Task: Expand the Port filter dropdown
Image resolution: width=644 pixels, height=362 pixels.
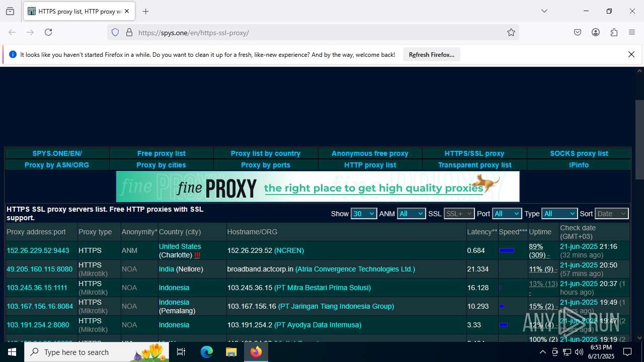Action: point(507,214)
